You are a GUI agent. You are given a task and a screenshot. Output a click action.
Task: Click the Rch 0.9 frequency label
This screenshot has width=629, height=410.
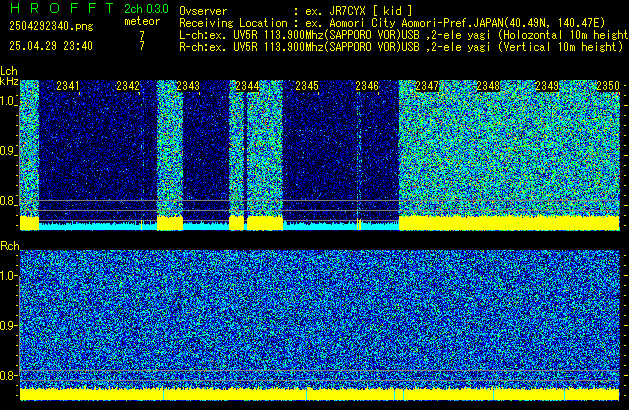[x=8, y=325]
